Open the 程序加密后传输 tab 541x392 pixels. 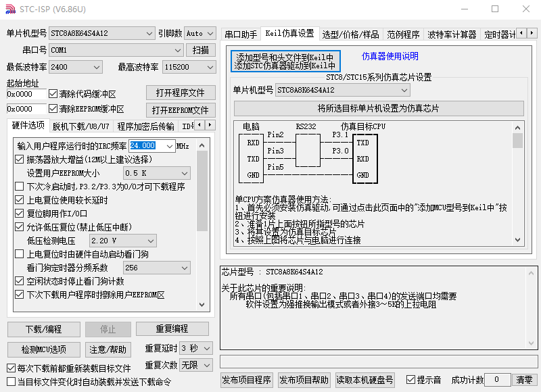tap(145, 126)
